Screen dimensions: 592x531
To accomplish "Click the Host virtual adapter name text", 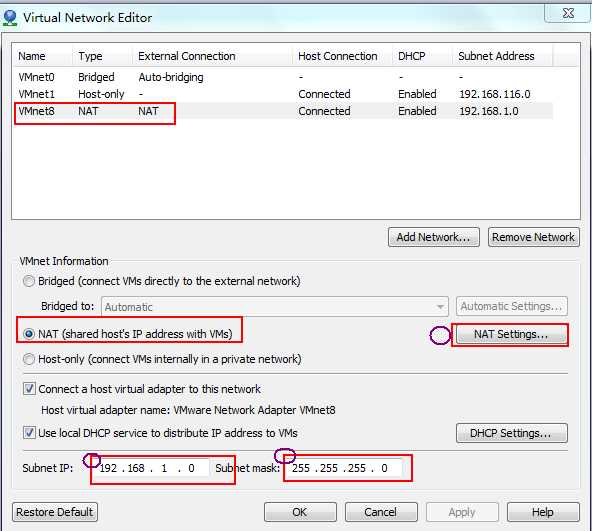I will pyautogui.click(x=188, y=410).
